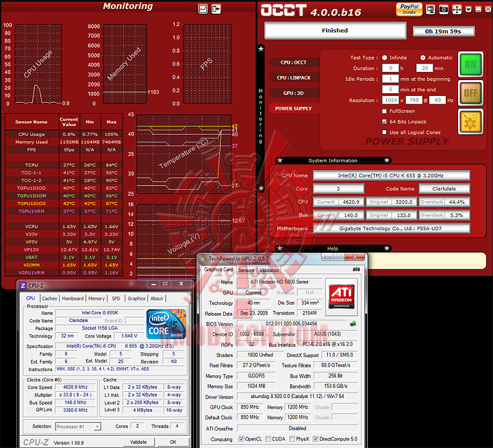Toggle the CUDA checkbox in GPU-Z
The width and height of the screenshot is (493, 448).
268,438
